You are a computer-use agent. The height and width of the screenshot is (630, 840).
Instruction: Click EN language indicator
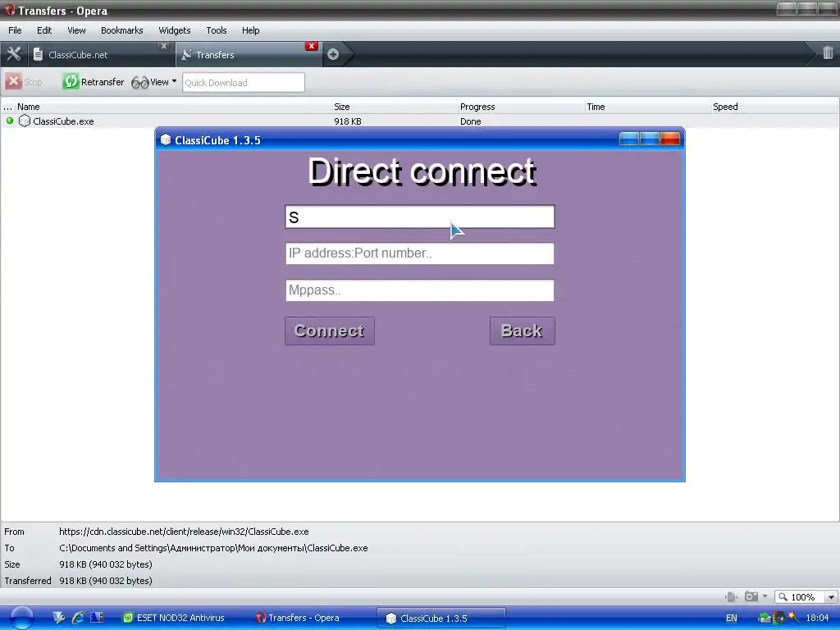(x=731, y=618)
